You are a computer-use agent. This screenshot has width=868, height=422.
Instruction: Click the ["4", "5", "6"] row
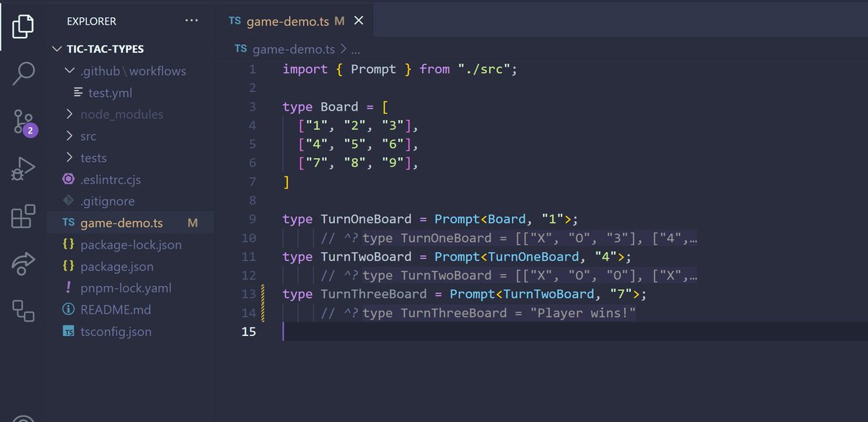pyautogui.click(x=358, y=145)
